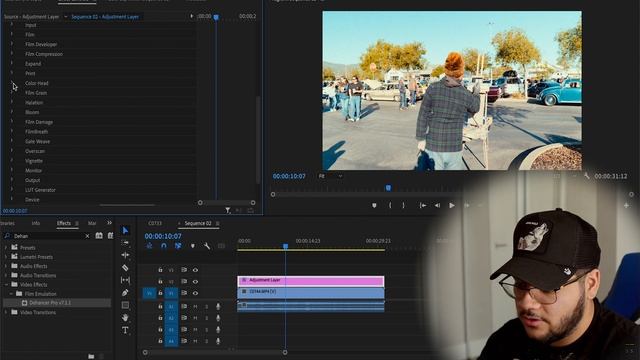Toggle V1 source patching button
This screenshot has height=360, width=640.
pyautogui.click(x=149, y=293)
